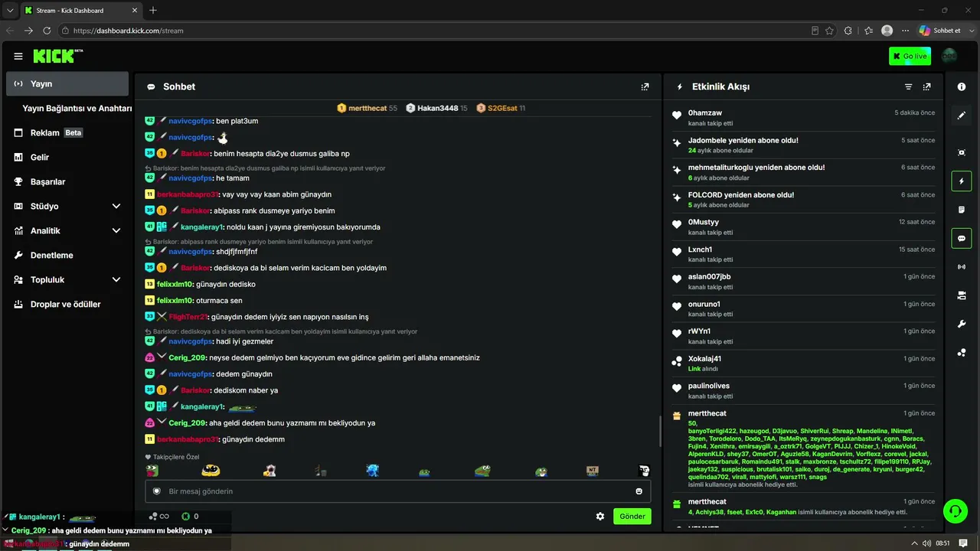
Task: Refresh the browser page
Action: 47,31
